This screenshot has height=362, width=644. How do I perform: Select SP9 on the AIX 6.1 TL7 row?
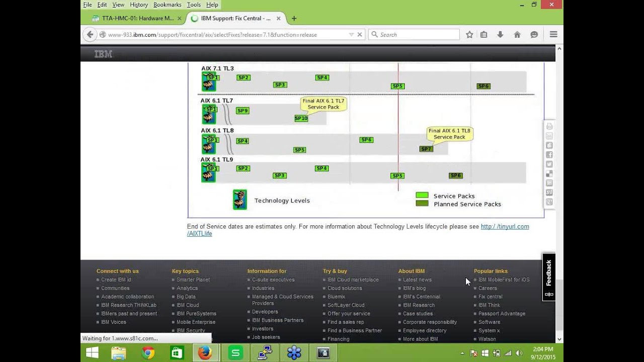(x=243, y=111)
